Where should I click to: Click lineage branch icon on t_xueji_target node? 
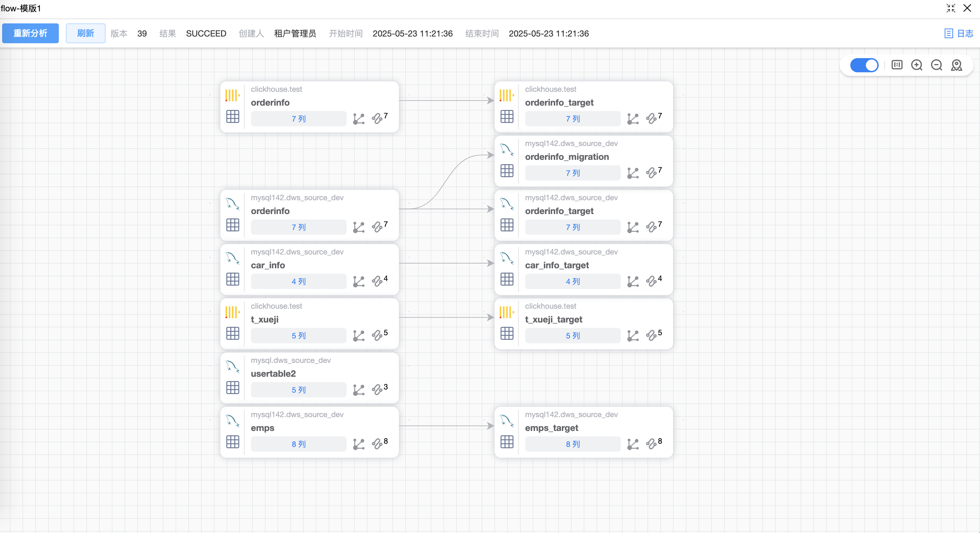[633, 336]
